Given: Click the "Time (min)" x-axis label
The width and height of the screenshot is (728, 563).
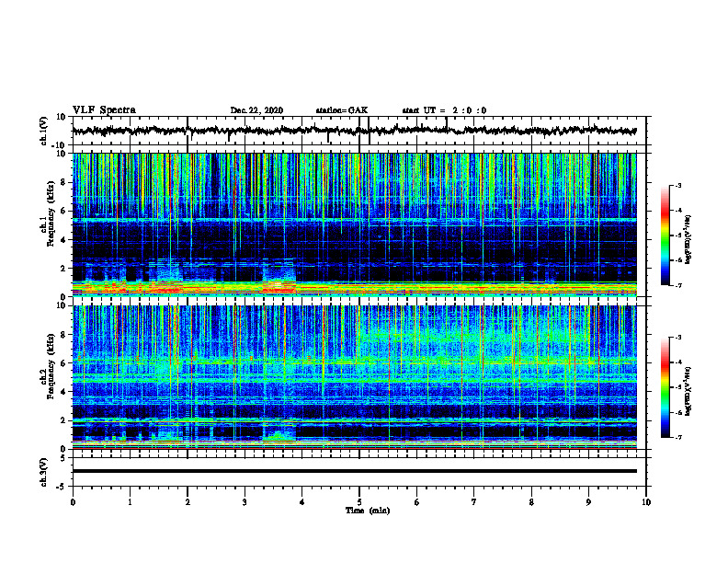Looking at the screenshot, I should tap(368, 511).
